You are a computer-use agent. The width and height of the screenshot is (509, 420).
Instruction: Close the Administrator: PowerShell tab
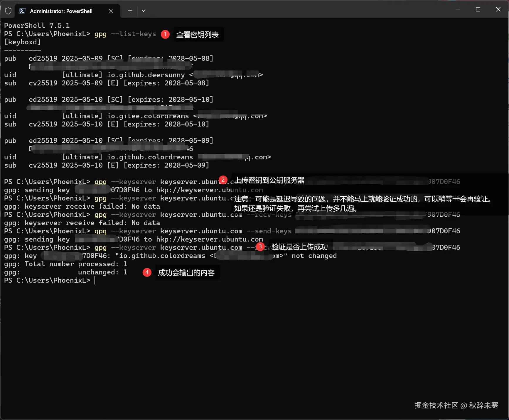[x=111, y=11]
